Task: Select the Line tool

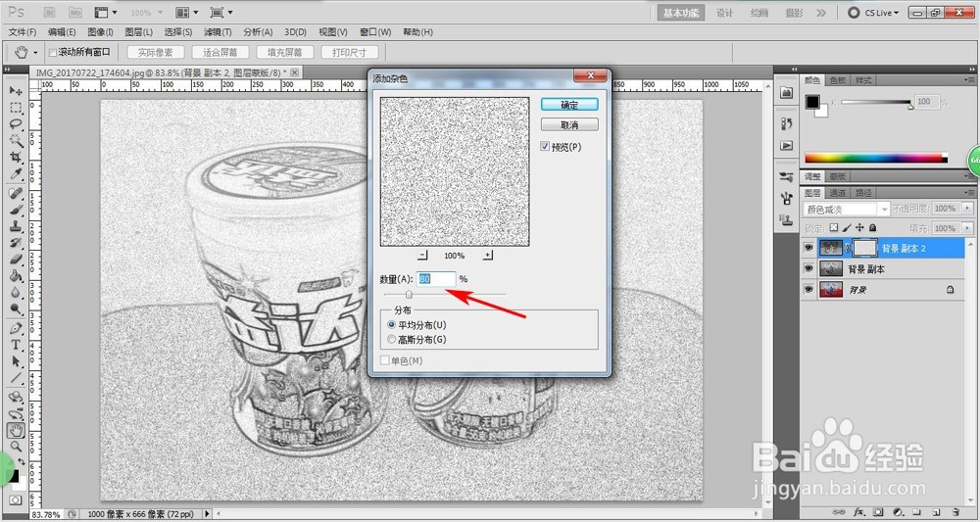Action: coord(16,377)
